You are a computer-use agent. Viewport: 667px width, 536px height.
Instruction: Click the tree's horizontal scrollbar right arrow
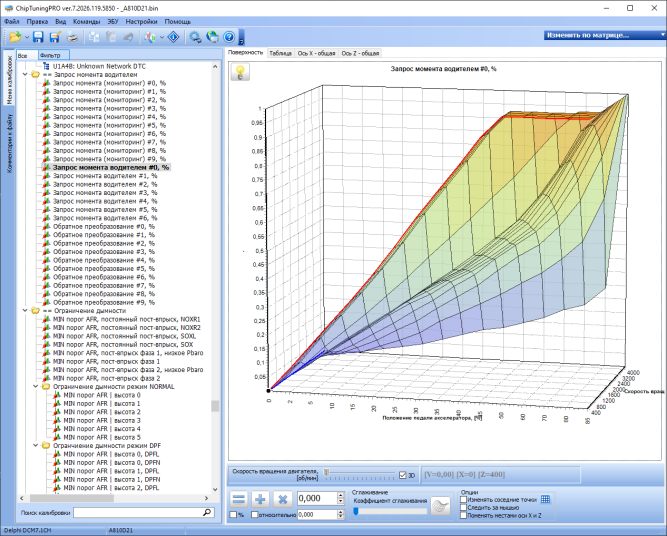click(x=206, y=498)
